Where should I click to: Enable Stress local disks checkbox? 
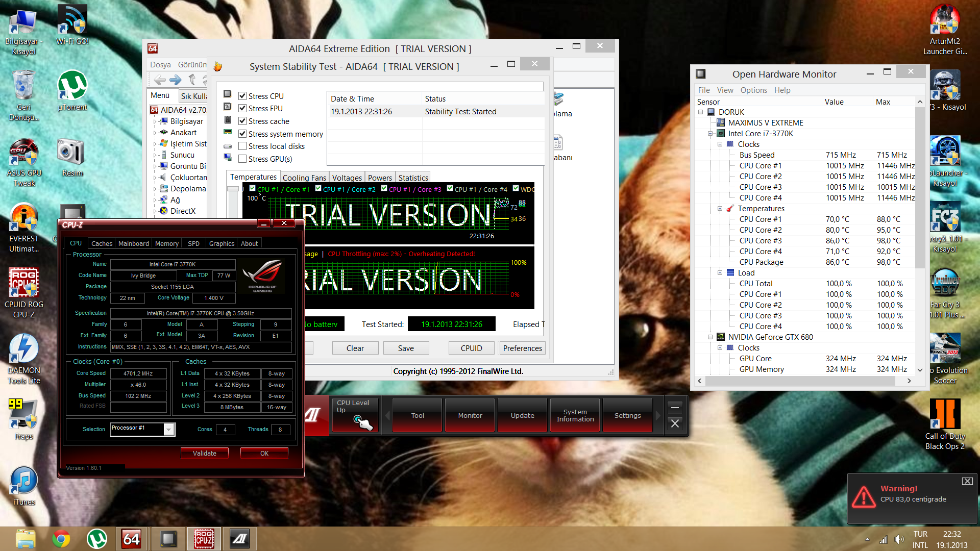click(x=243, y=146)
